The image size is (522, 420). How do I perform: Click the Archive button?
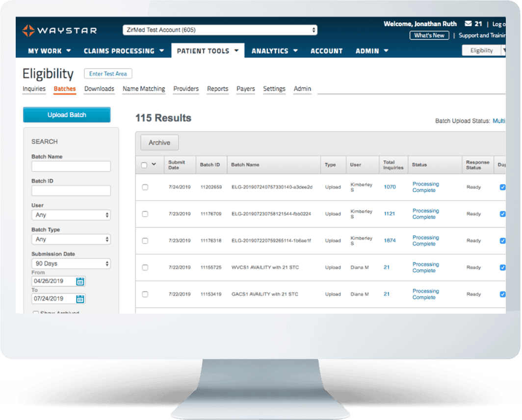pos(159,143)
